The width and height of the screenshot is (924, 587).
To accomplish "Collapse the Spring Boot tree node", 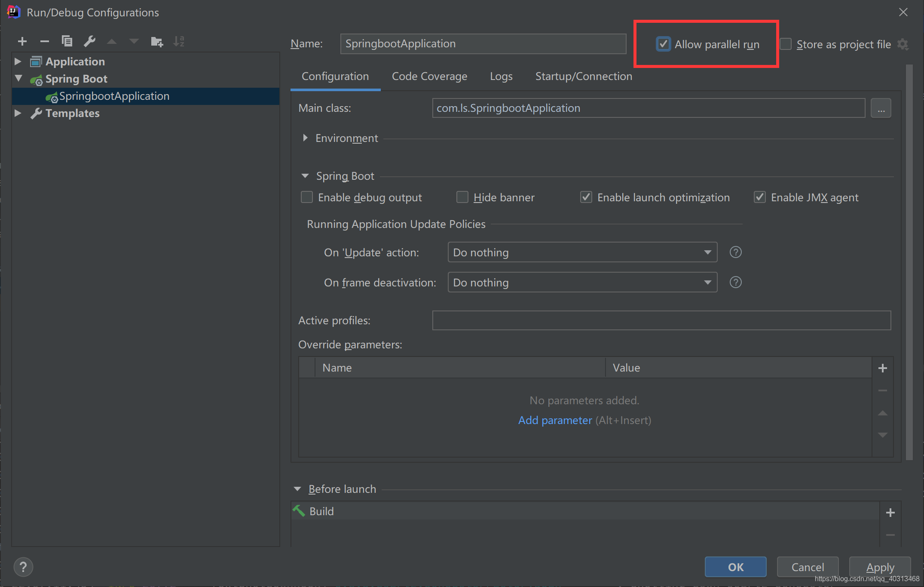I will click(18, 78).
